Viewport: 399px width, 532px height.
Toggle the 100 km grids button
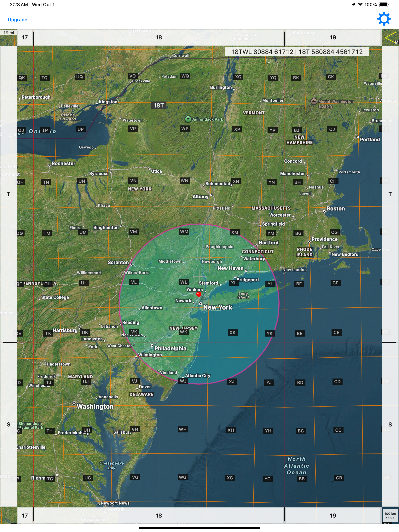390,515
